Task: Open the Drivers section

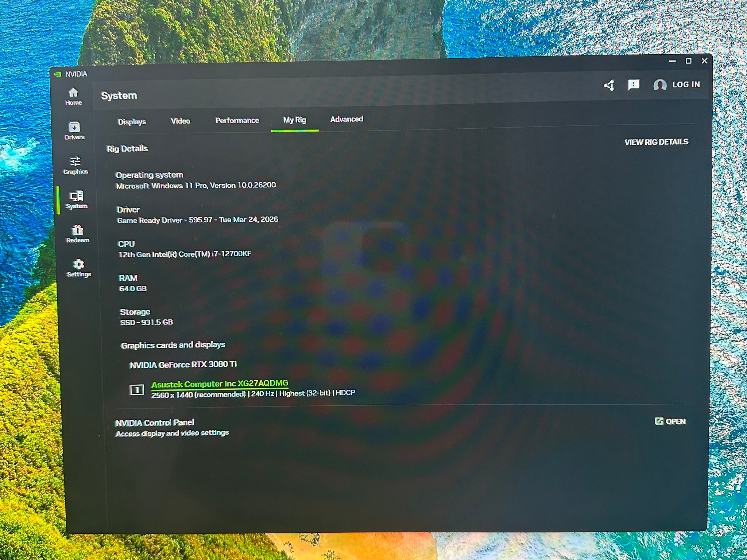Action: (74, 131)
